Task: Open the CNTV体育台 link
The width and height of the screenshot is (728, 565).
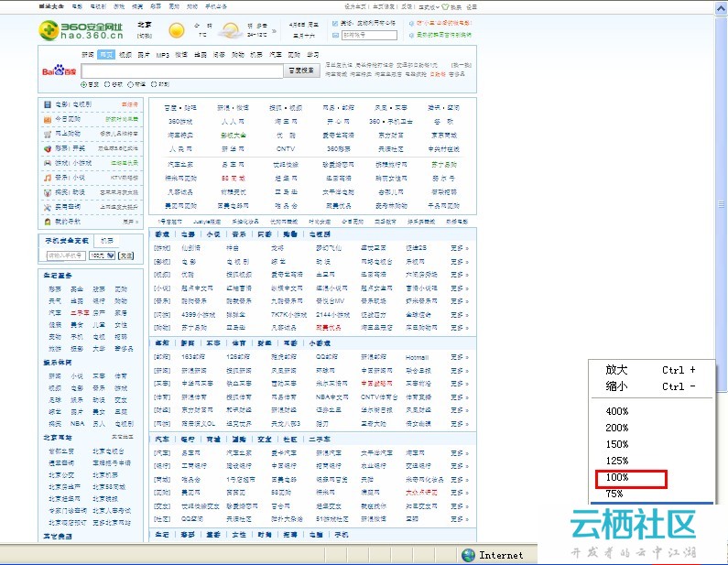Action: pyautogui.click(x=379, y=397)
